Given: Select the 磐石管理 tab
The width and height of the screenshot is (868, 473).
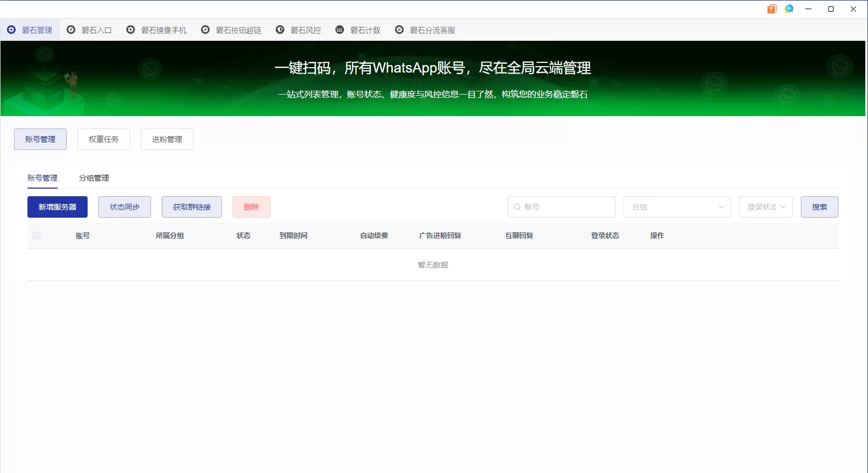Looking at the screenshot, I should pos(30,30).
